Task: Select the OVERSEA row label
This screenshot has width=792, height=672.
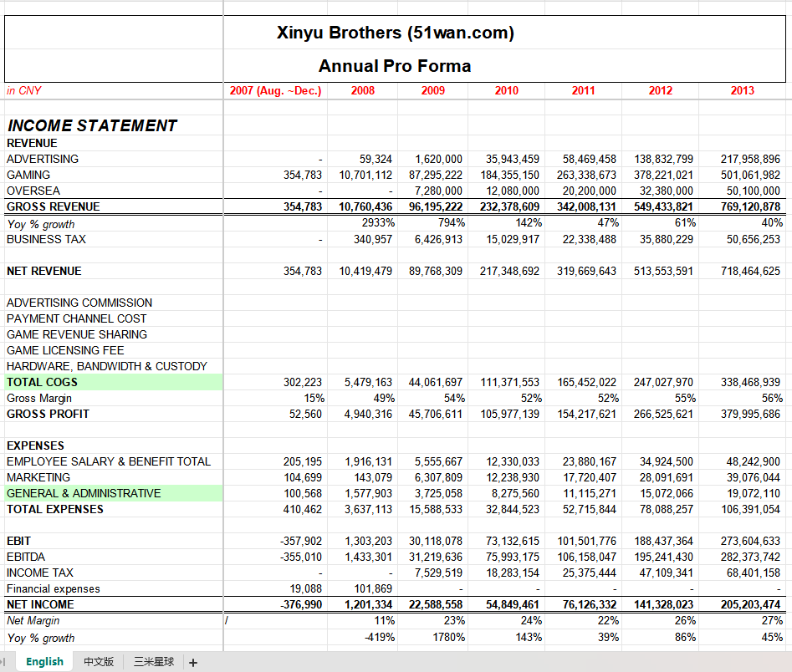Action: pyautogui.click(x=33, y=191)
